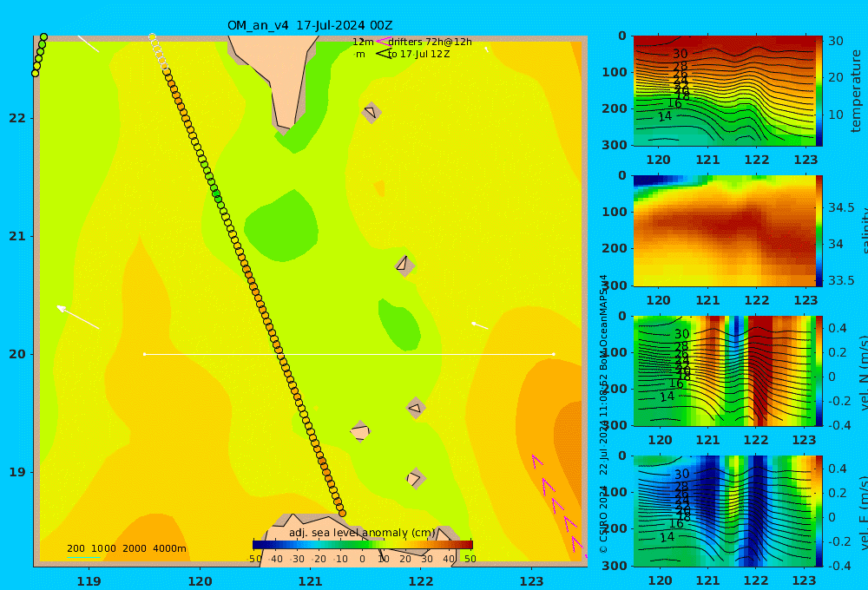
Task: Click the black arrow legend symbol
Action: point(383,54)
